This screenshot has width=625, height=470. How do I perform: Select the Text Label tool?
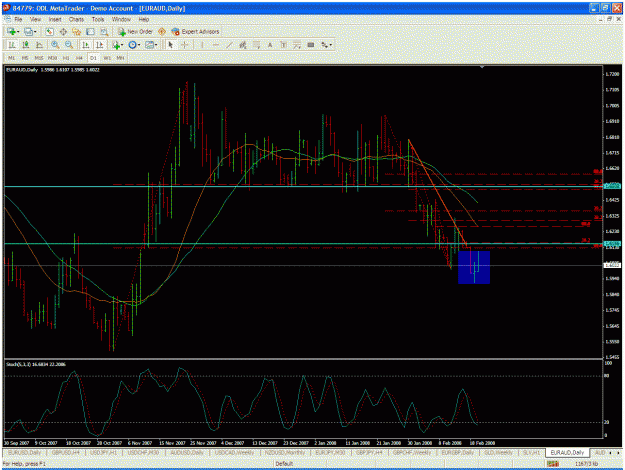283,45
